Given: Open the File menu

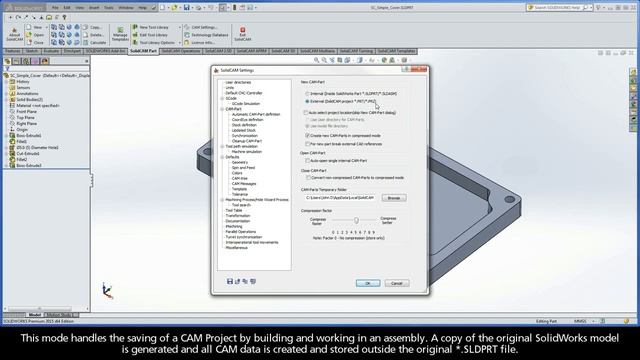Looking at the screenshot, I should point(55,7).
